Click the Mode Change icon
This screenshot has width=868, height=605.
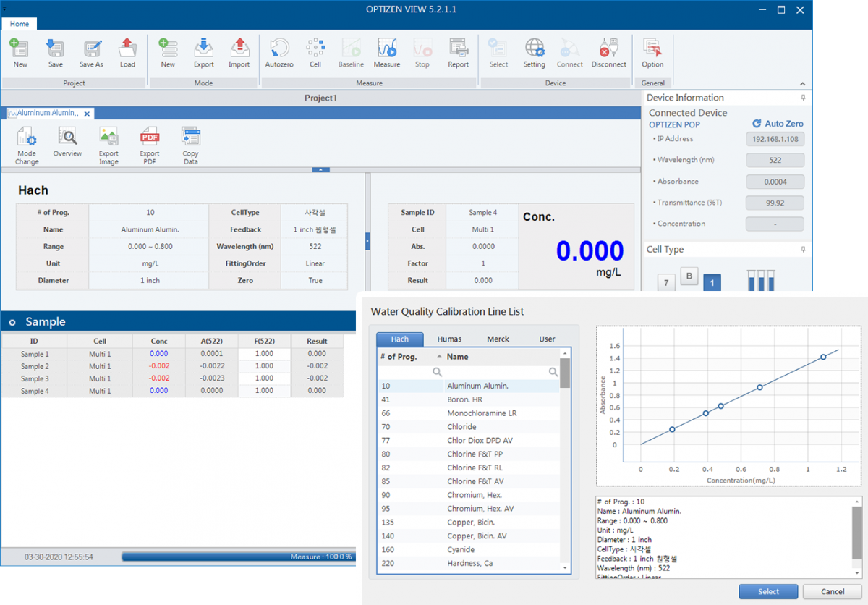(x=27, y=137)
